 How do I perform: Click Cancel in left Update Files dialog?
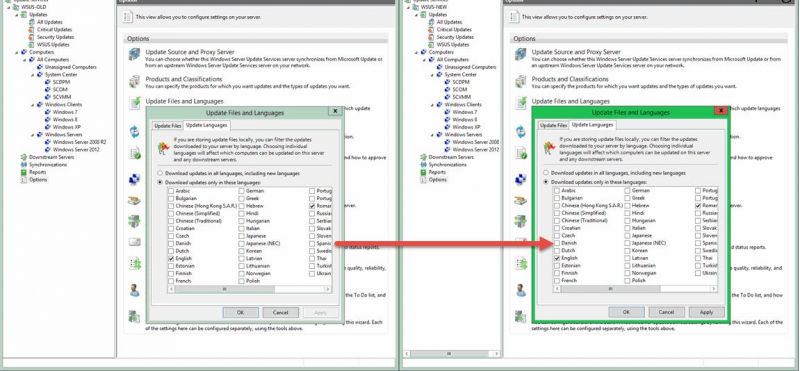(x=281, y=312)
